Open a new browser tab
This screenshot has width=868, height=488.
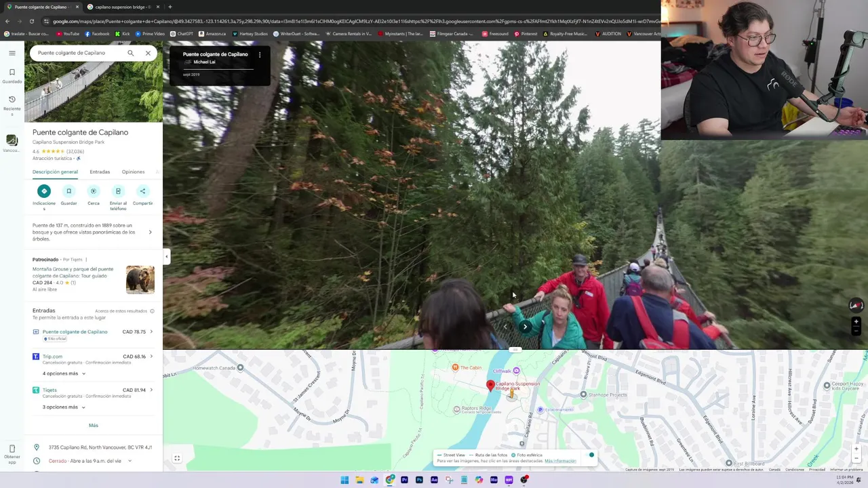[170, 7]
